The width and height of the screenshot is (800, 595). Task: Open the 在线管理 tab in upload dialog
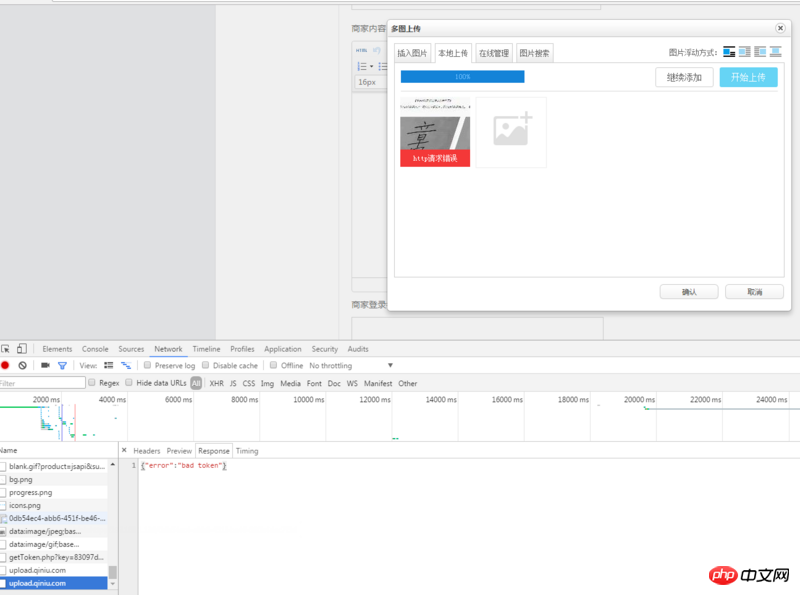(x=493, y=53)
